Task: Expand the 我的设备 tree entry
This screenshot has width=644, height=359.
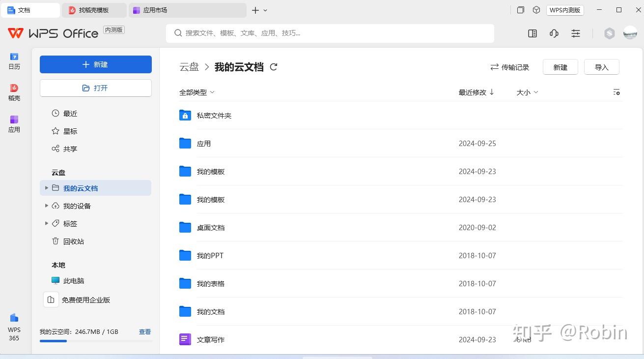Action: click(x=46, y=206)
